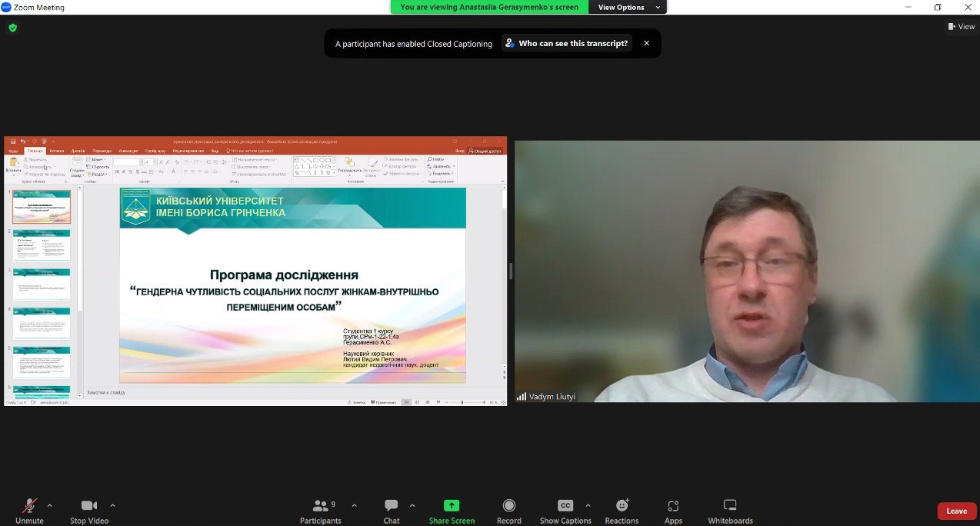The height and width of the screenshot is (526, 980).
Task: Click Vadym Liutyi's video tile
Action: coord(746,271)
